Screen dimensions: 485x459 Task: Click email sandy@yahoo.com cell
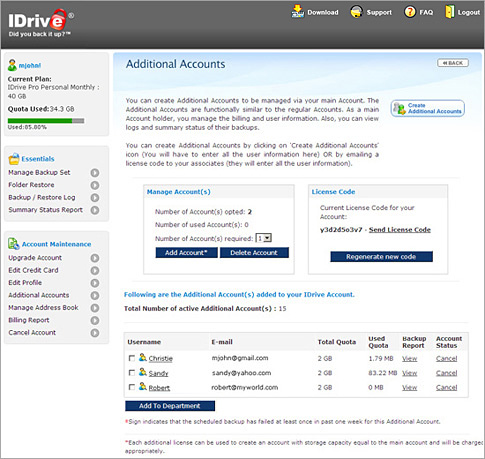tap(242, 373)
